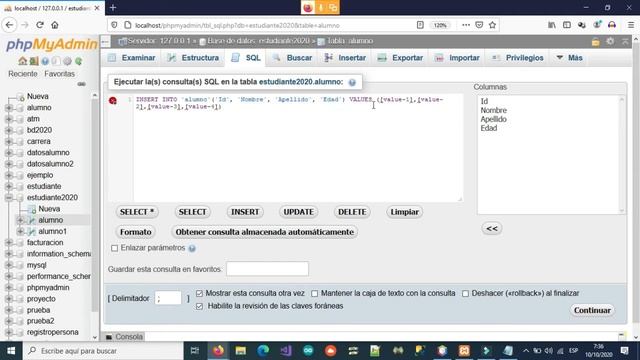Viewport: 640px width, 360px height.
Task: Select Nombre in the Columnas list
Action: coord(493,110)
